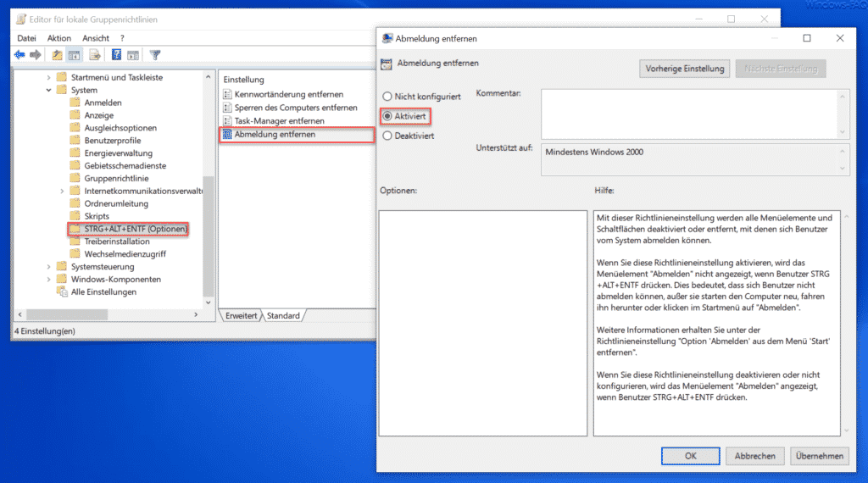Image resolution: width=868 pixels, height=483 pixels.
Task: Click the Up one level folder icon
Action: click(57, 55)
